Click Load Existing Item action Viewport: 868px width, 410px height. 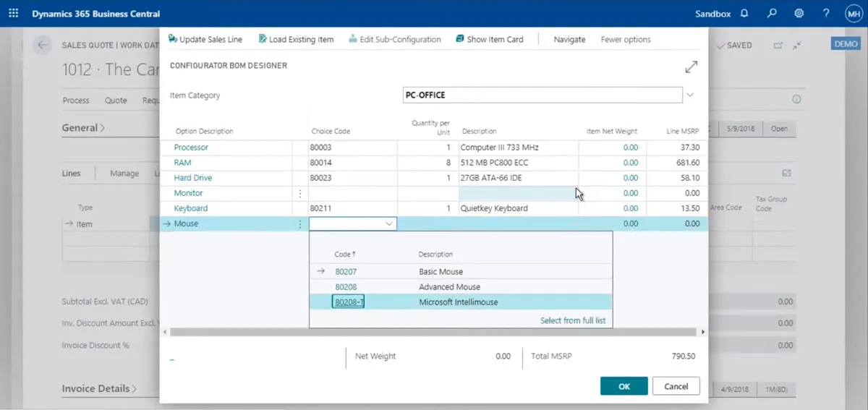pyautogui.click(x=296, y=39)
